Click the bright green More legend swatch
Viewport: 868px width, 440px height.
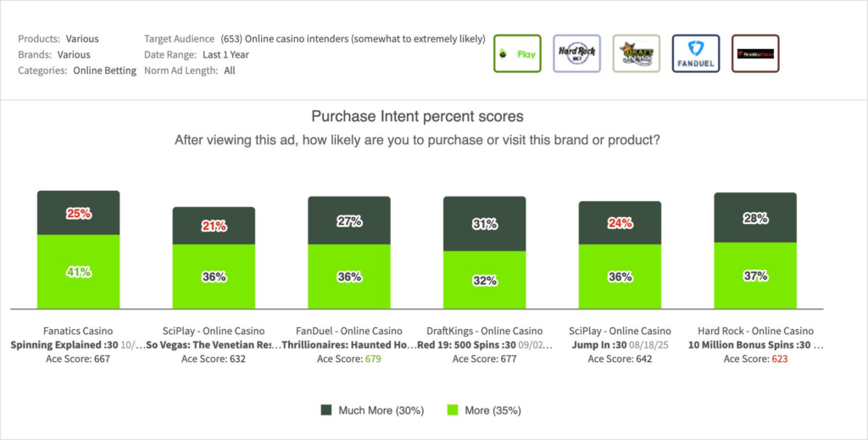452,410
